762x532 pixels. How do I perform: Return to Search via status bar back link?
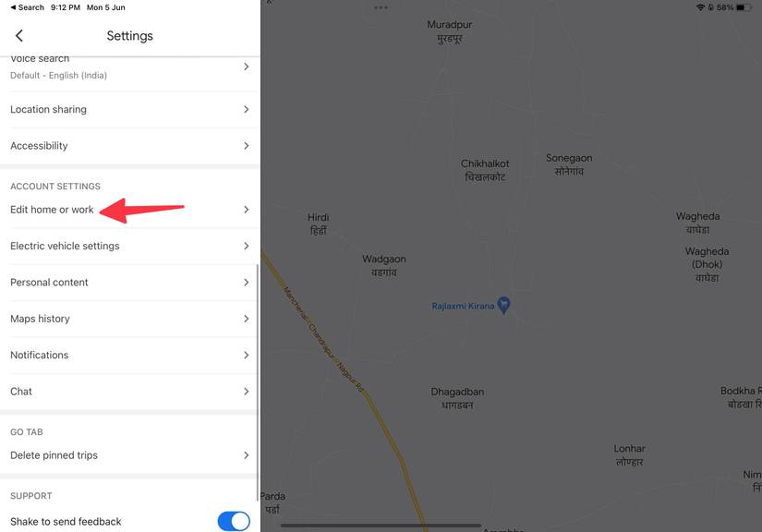coord(27,7)
